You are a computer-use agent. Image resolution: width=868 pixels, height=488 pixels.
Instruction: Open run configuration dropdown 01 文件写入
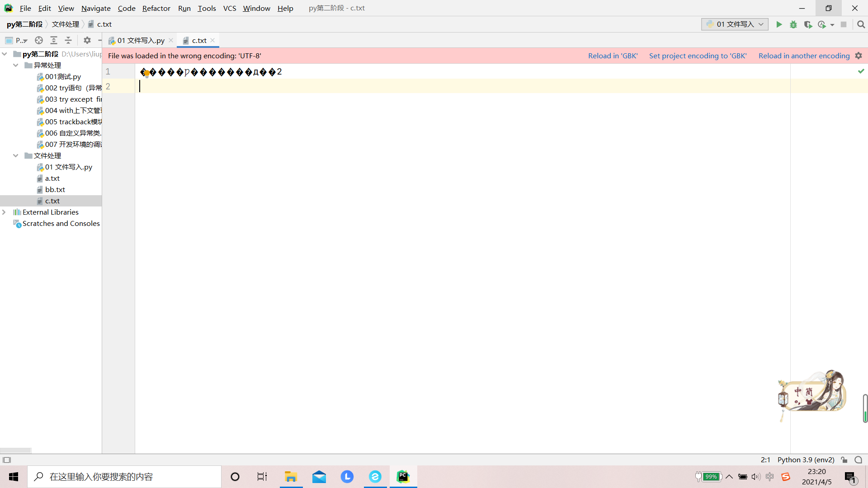click(735, 24)
